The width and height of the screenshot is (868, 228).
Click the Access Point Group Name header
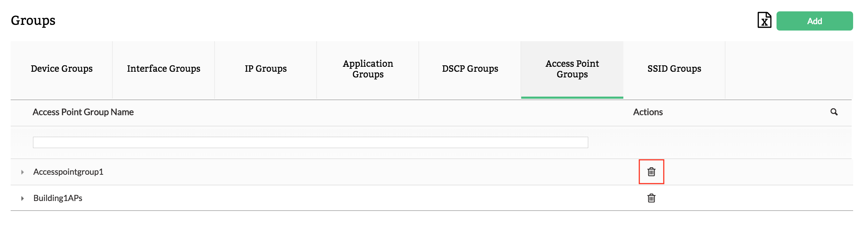[x=83, y=112]
